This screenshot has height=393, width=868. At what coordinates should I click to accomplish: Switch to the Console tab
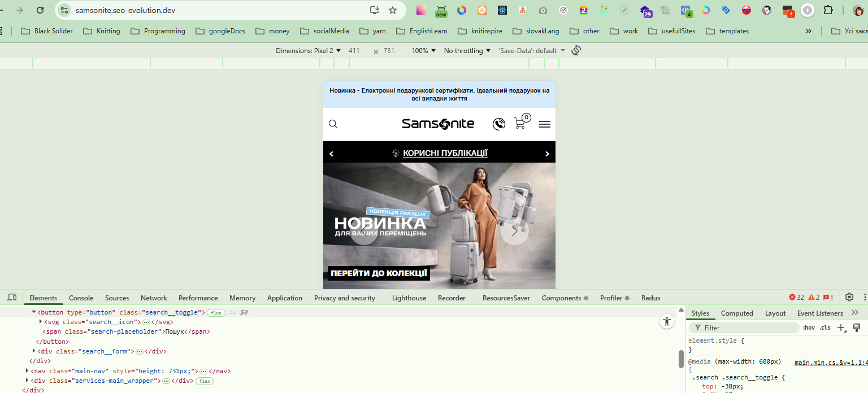tap(81, 298)
